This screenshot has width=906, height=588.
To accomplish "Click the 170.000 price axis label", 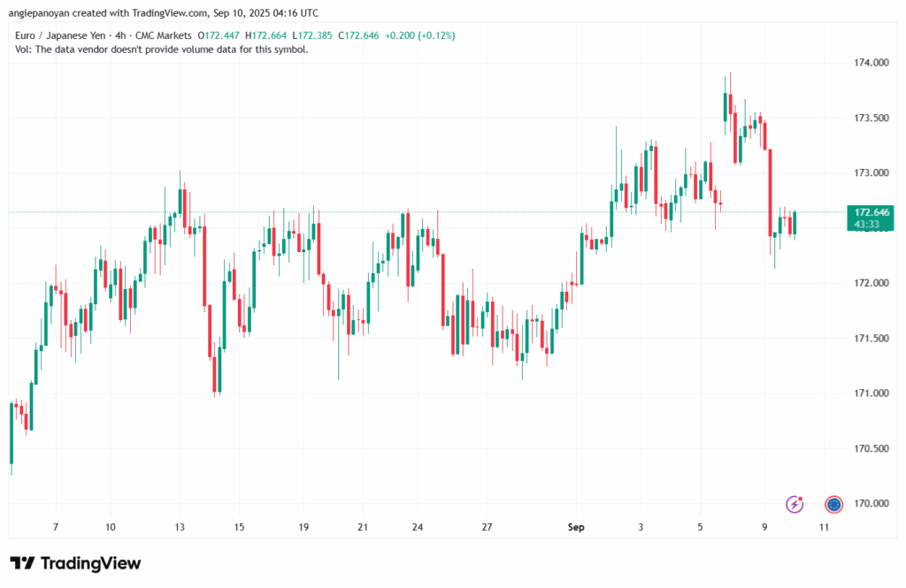I will click(x=871, y=504).
